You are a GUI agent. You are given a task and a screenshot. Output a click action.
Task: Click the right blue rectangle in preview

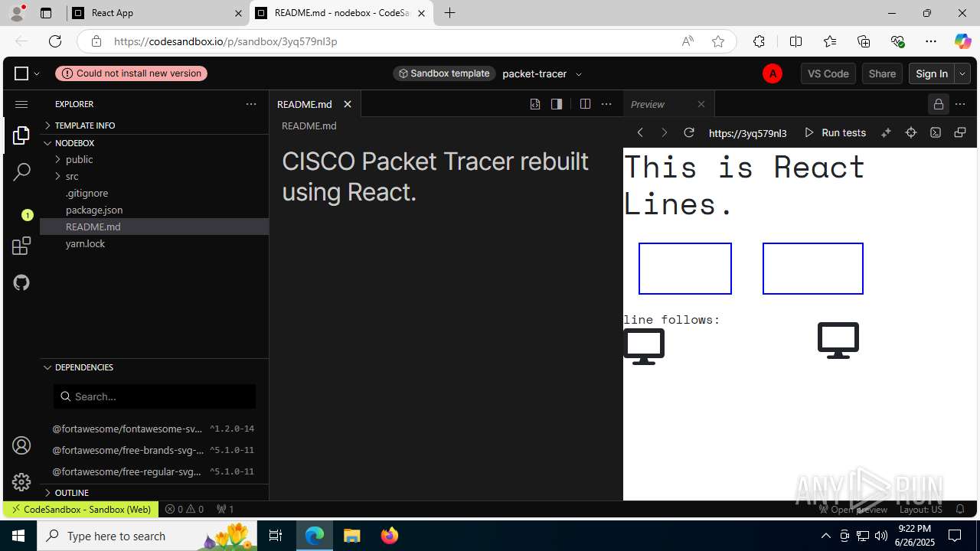coord(813,269)
